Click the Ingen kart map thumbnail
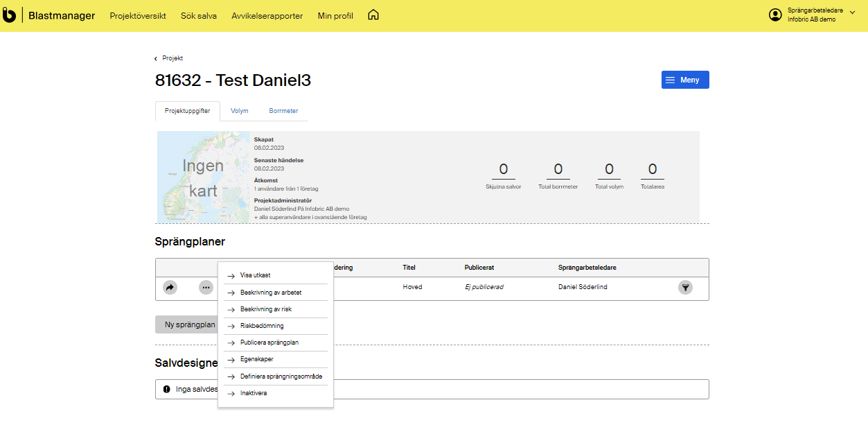 (x=203, y=177)
